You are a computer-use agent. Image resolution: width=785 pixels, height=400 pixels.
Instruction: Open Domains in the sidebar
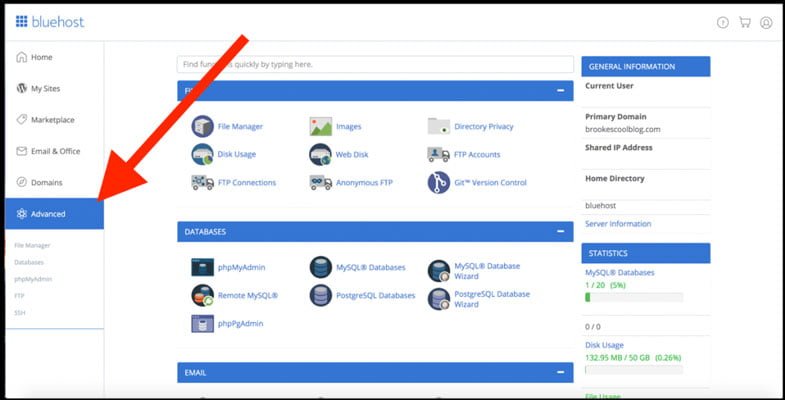coord(54,182)
